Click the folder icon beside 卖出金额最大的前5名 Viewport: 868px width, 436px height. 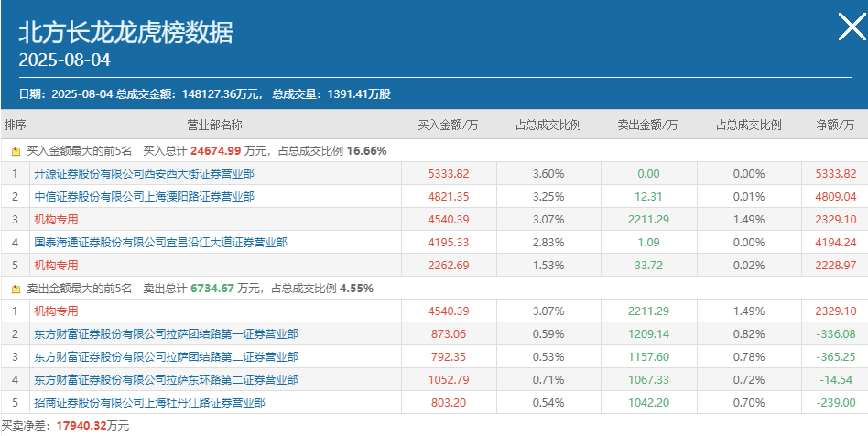(16, 289)
